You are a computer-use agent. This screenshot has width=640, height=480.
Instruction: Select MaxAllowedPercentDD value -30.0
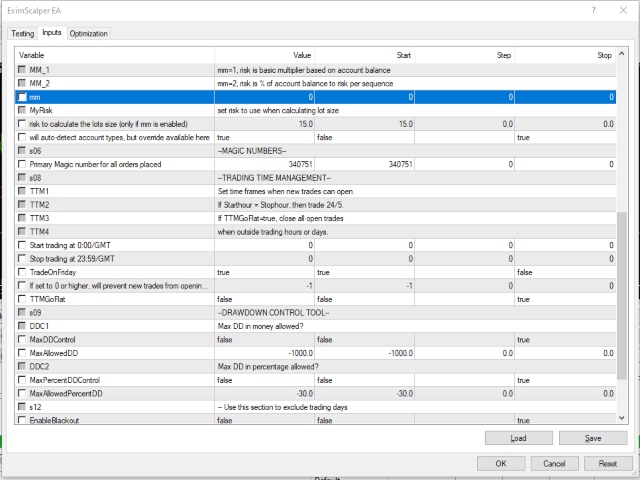[264, 393]
